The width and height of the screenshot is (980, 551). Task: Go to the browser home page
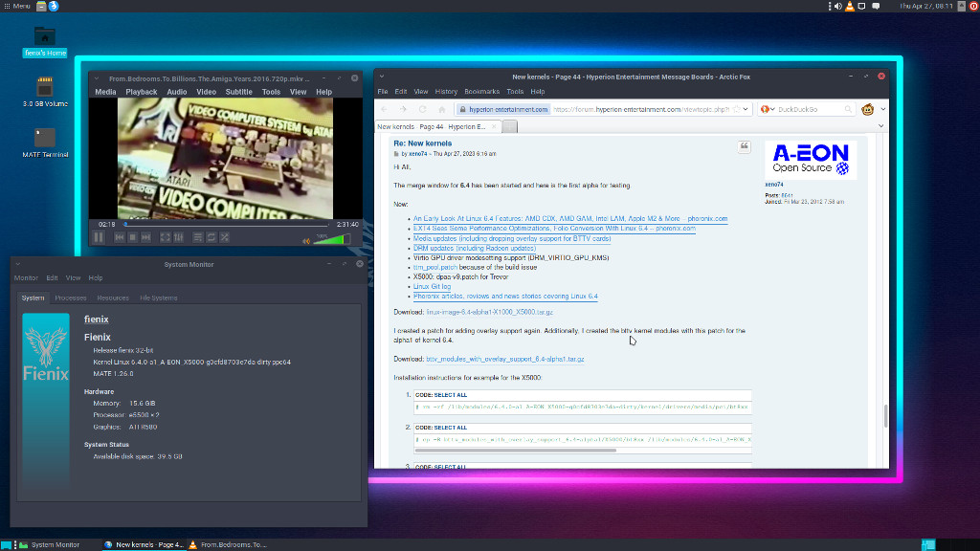[x=442, y=109]
